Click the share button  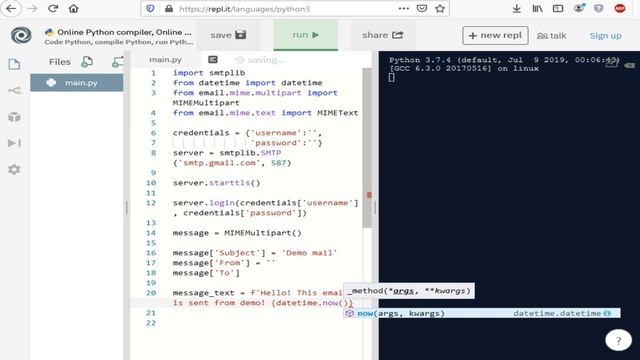point(382,35)
